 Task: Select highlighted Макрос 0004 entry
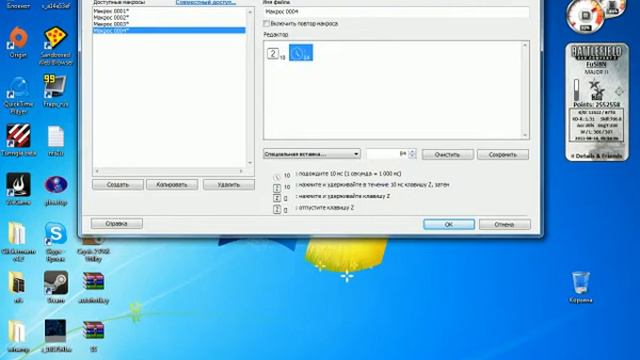(x=169, y=30)
